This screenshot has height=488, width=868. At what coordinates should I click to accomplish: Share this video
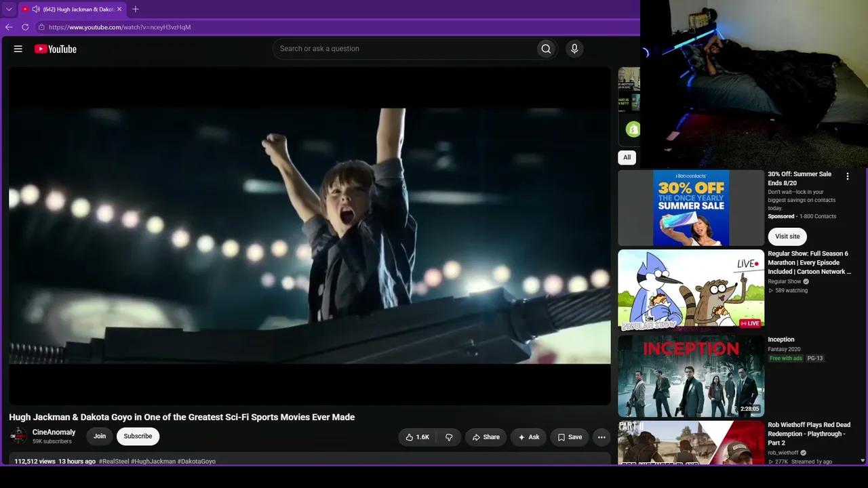point(486,437)
